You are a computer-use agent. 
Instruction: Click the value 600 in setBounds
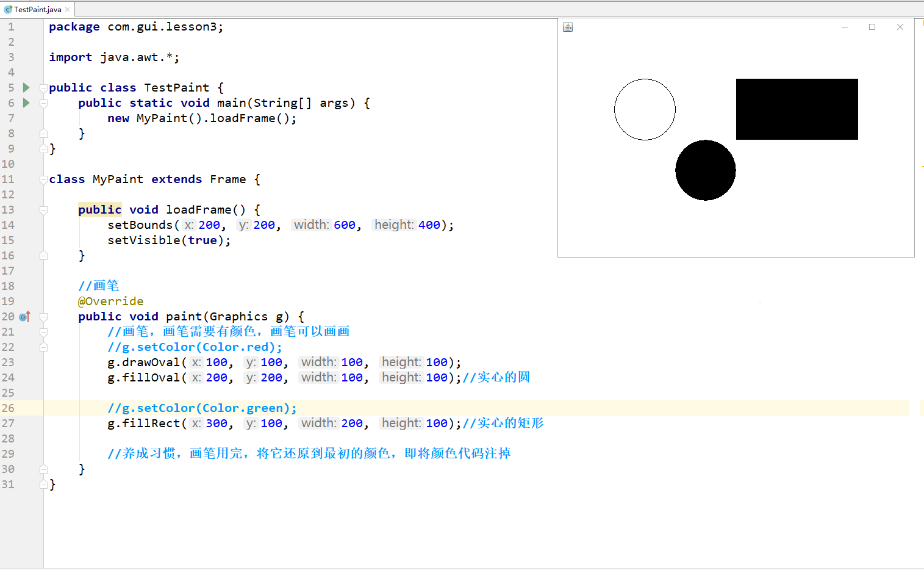(x=345, y=225)
